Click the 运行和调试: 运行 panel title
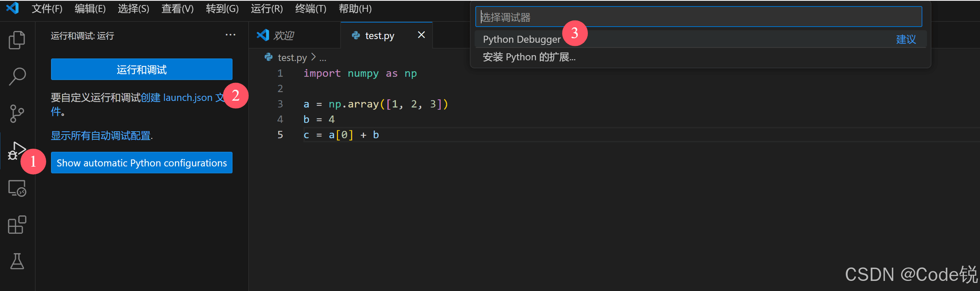This screenshot has width=980, height=291. coord(82,36)
